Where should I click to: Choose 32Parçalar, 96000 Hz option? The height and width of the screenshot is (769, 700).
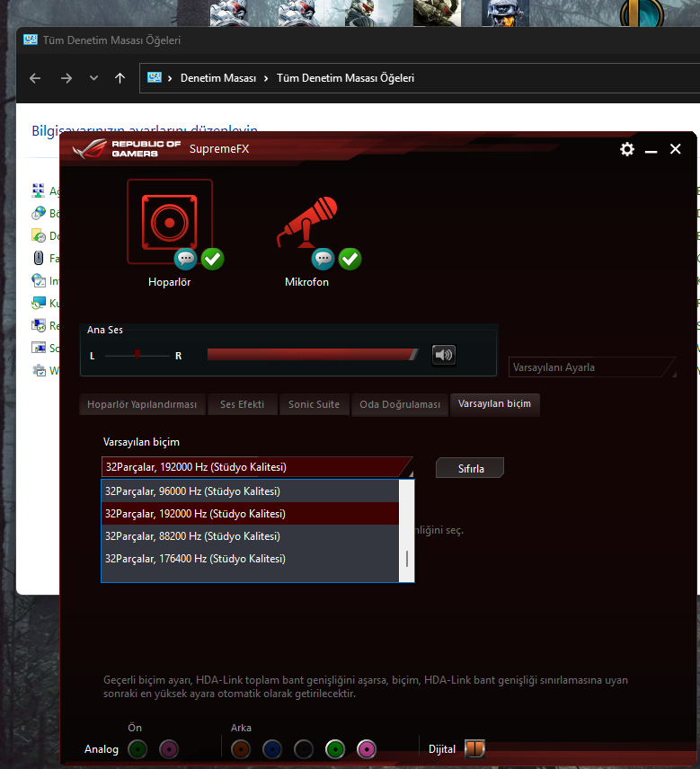[x=250, y=491]
